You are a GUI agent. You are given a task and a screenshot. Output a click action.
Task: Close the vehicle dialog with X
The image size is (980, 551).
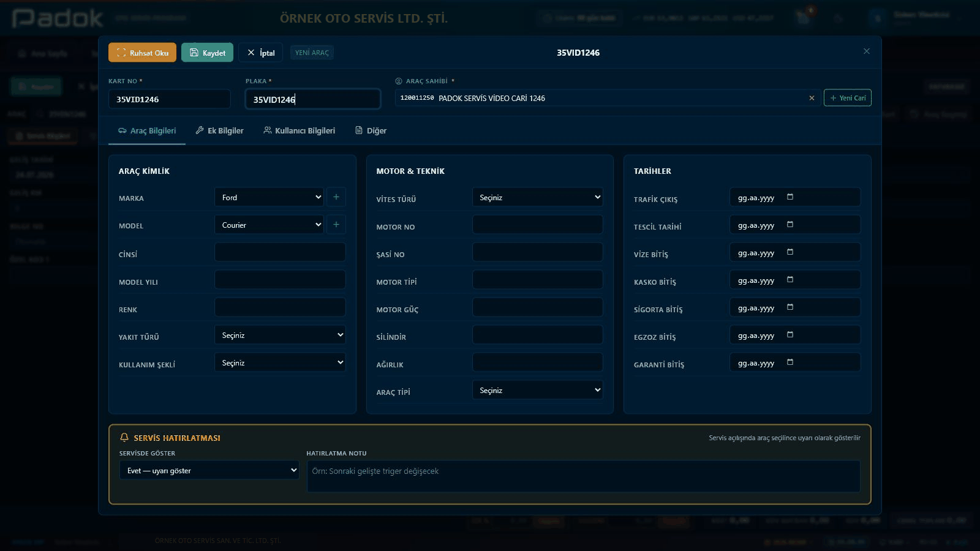(x=866, y=51)
